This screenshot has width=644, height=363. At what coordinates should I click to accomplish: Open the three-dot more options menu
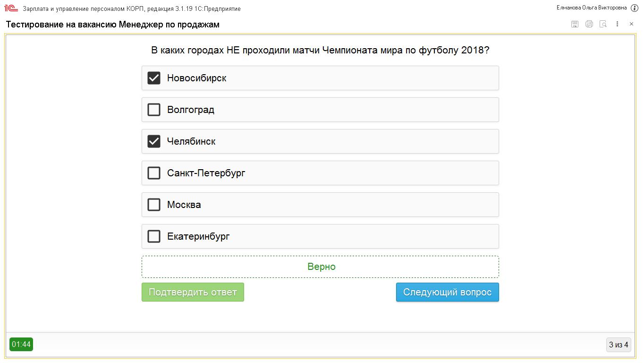617,24
